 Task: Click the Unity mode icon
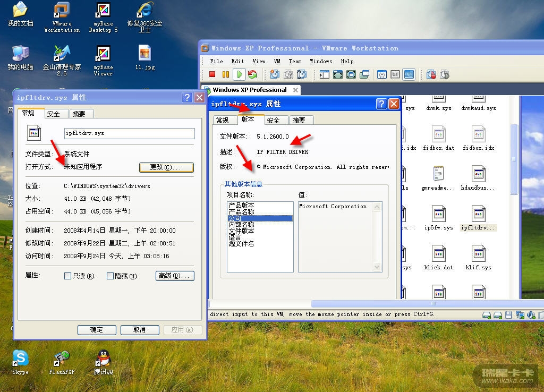(x=364, y=74)
